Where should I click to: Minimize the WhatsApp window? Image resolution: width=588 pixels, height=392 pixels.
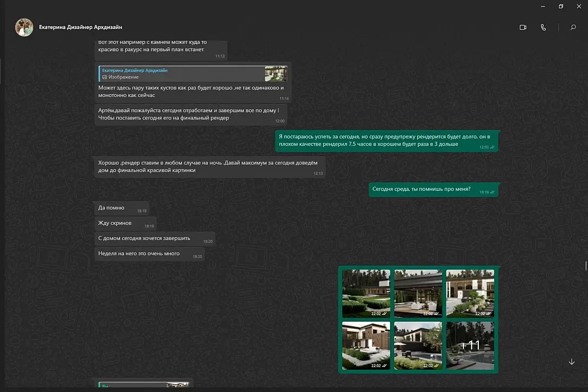pos(543,6)
